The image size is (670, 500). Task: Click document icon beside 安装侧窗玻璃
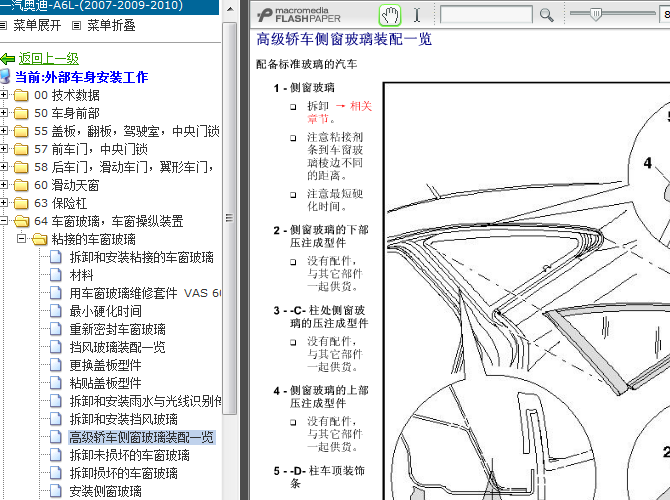tap(56, 491)
